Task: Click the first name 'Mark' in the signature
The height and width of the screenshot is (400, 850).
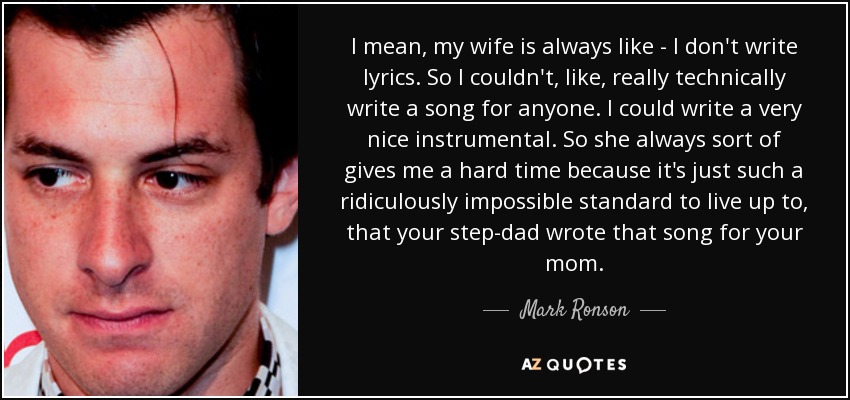Action: (541, 311)
